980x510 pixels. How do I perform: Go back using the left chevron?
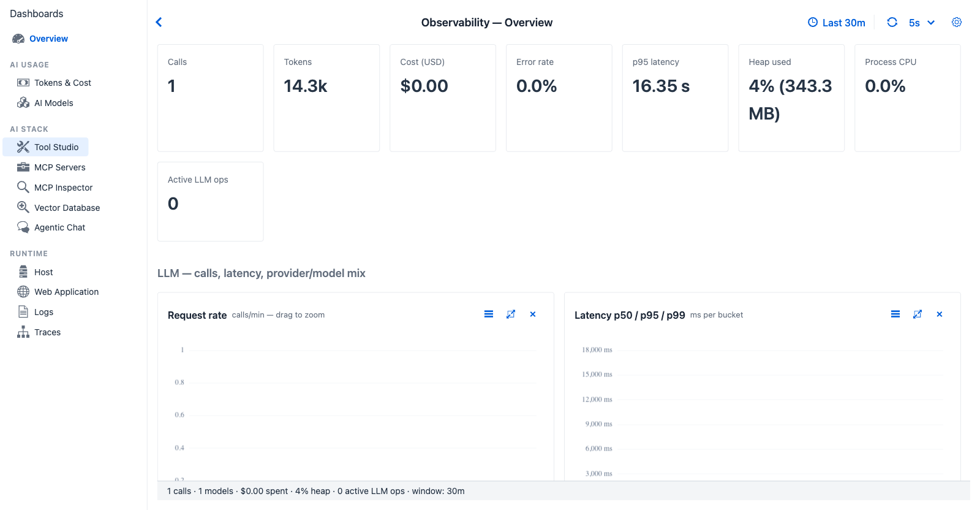tap(159, 22)
